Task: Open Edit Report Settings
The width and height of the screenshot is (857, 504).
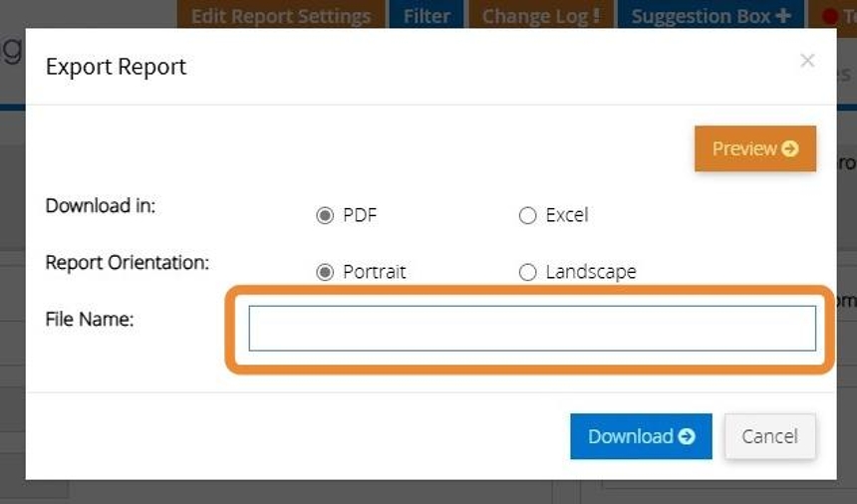Action: click(x=281, y=16)
